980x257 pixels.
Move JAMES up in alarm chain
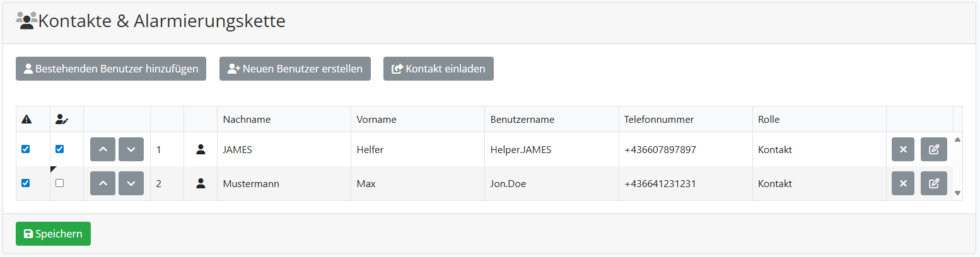click(103, 150)
